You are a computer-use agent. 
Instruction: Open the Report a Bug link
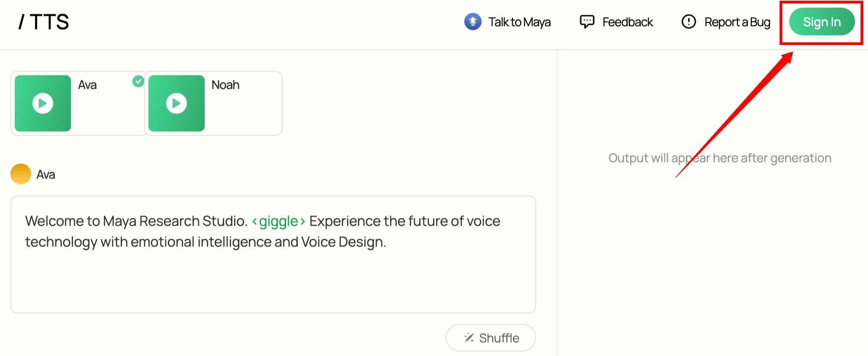click(737, 22)
